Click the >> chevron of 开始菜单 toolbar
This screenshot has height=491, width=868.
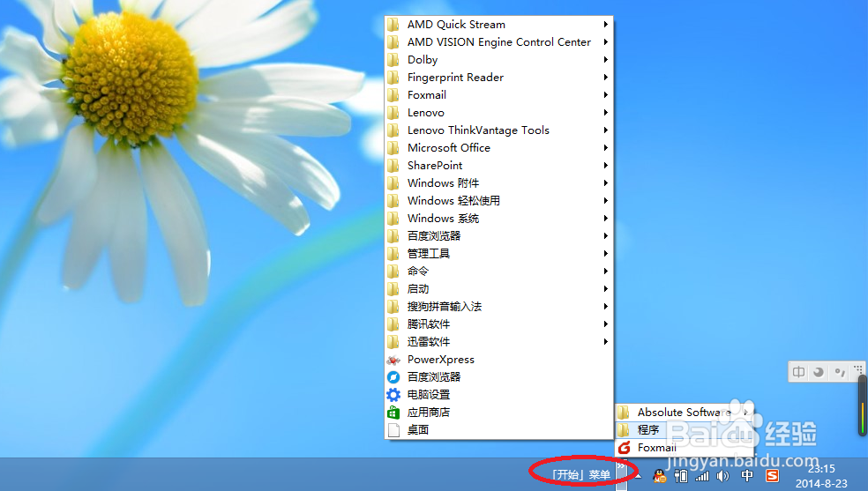pos(621,466)
